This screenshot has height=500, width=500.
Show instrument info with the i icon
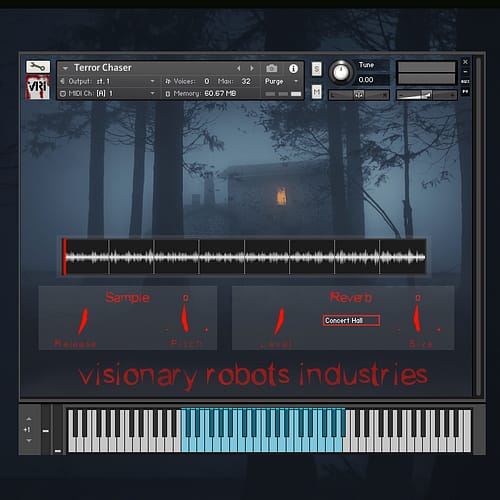point(293,69)
